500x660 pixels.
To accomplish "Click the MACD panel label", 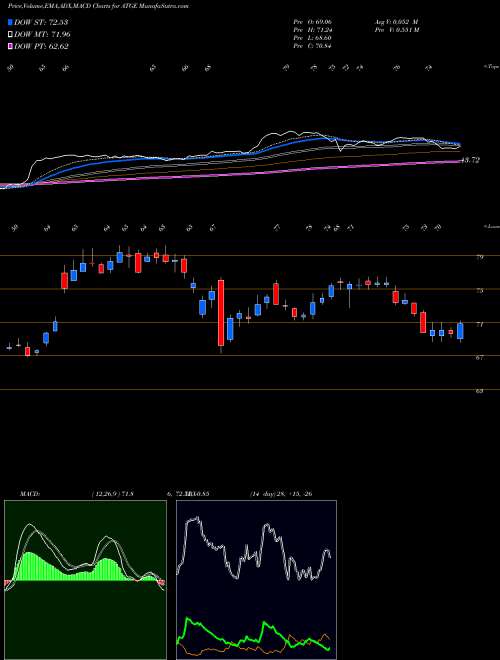I will (29, 494).
